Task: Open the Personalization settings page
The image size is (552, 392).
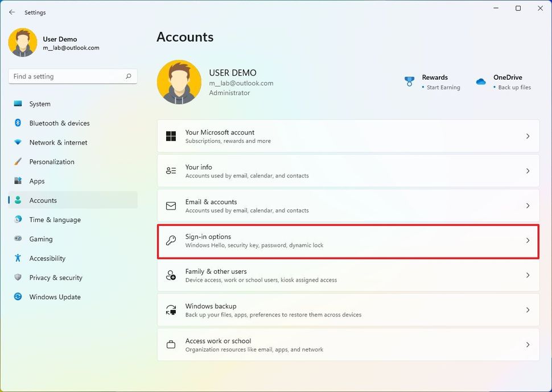Action: click(52, 162)
